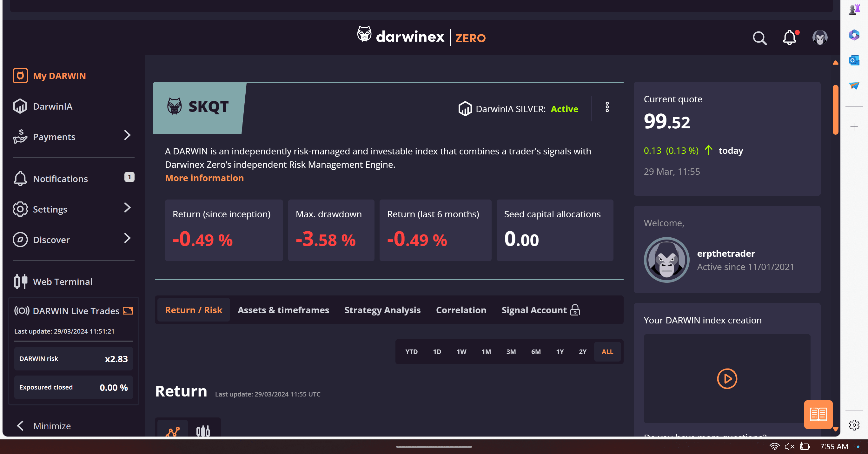The width and height of the screenshot is (868, 454).
Task: Open Notifications from the sidebar
Action: (x=61, y=179)
